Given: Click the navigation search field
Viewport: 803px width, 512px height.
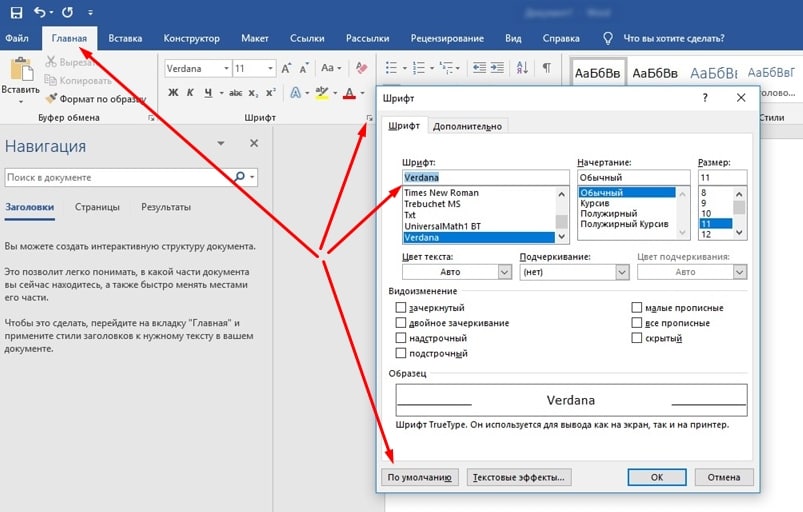Looking at the screenshot, I should [x=118, y=177].
